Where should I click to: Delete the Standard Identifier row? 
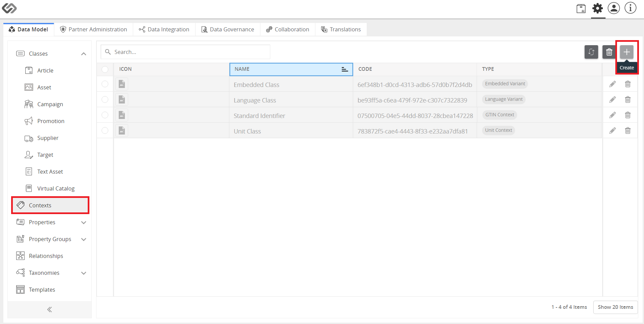coord(628,115)
